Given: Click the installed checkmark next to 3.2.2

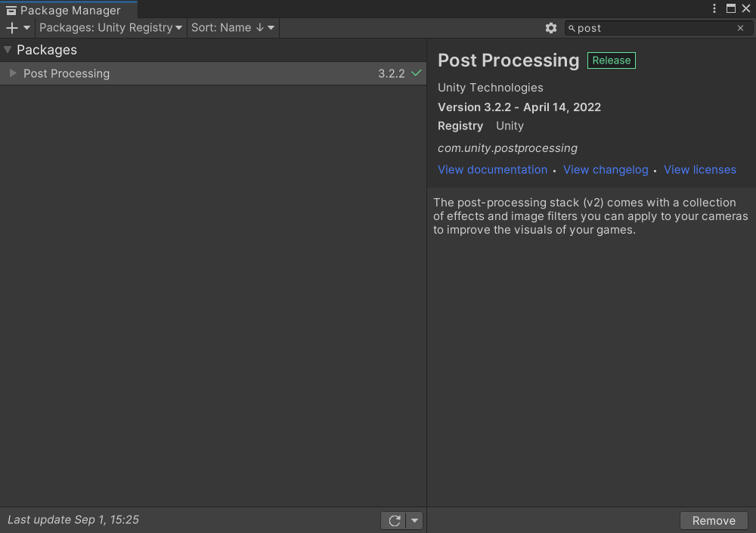Looking at the screenshot, I should tap(416, 73).
